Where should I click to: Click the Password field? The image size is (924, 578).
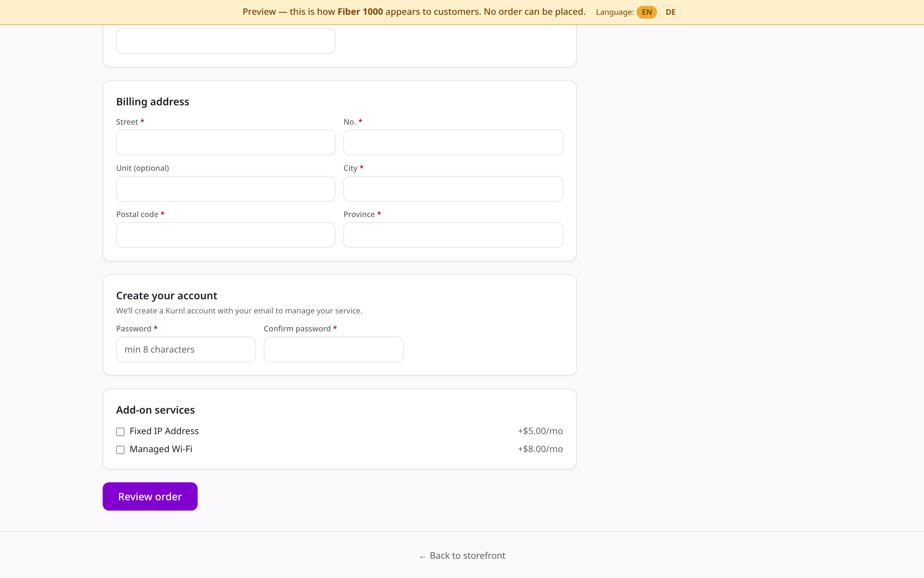click(186, 349)
